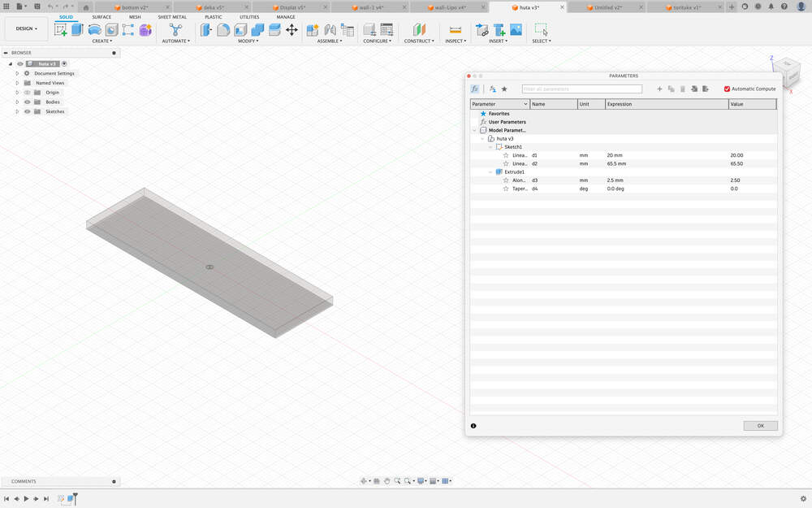
Task: Click the Insert Derive icon
Action: 482,29
